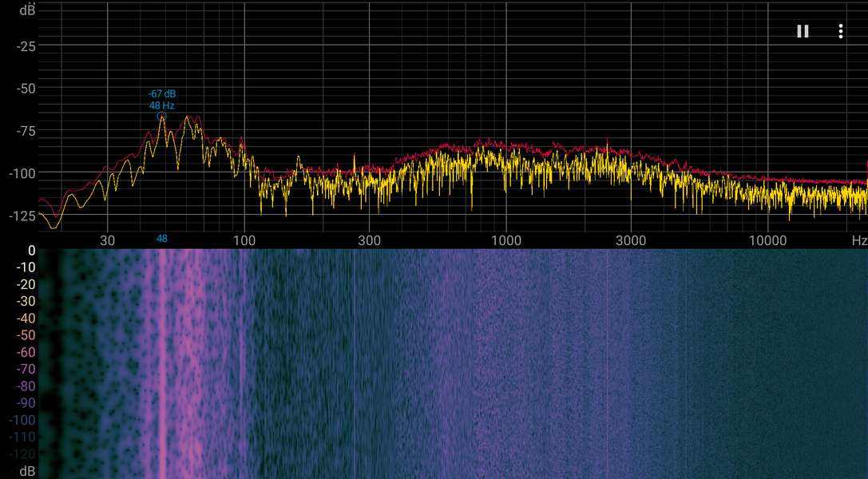Click the '-100' spectrum dB axis label

coord(22,174)
